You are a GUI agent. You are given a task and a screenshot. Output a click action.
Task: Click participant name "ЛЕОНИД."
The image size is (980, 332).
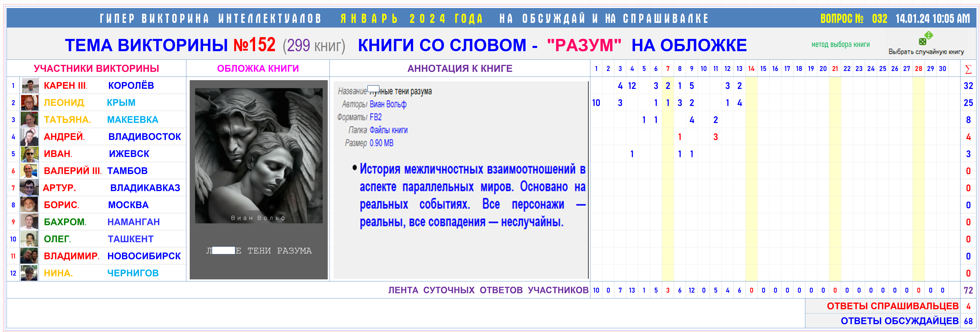[65, 103]
